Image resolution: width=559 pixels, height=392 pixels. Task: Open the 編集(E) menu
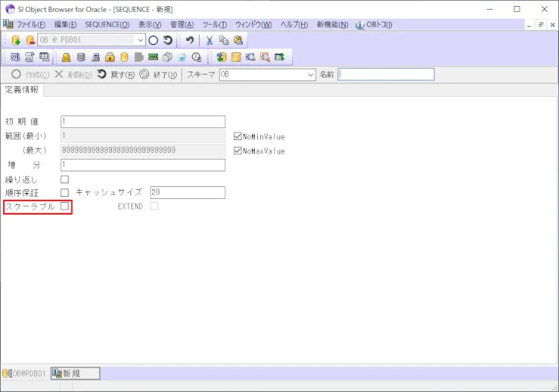(x=66, y=25)
